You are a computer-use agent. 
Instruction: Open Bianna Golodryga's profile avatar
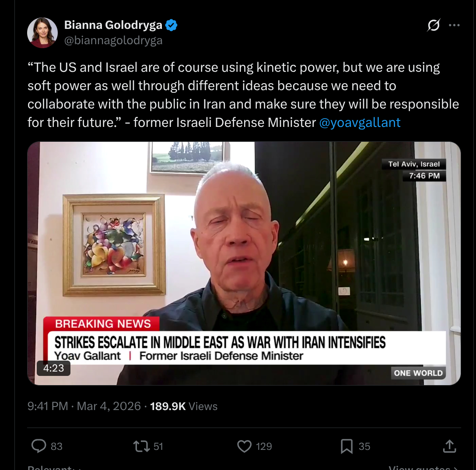tap(42, 33)
